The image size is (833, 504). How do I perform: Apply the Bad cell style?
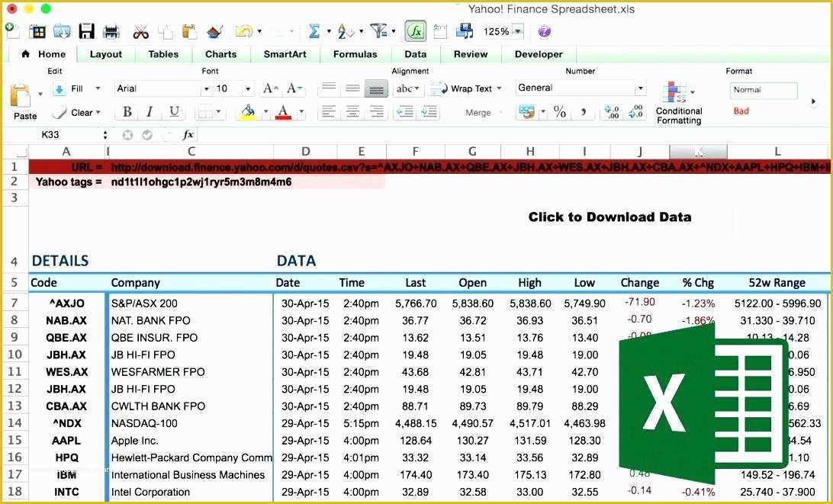coord(741,111)
